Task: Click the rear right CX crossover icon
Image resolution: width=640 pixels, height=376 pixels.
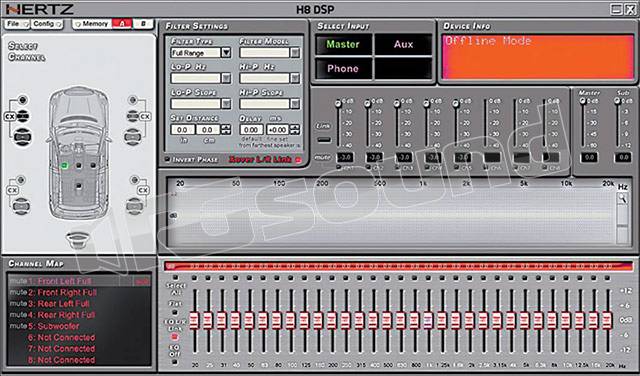Action: coord(143,190)
